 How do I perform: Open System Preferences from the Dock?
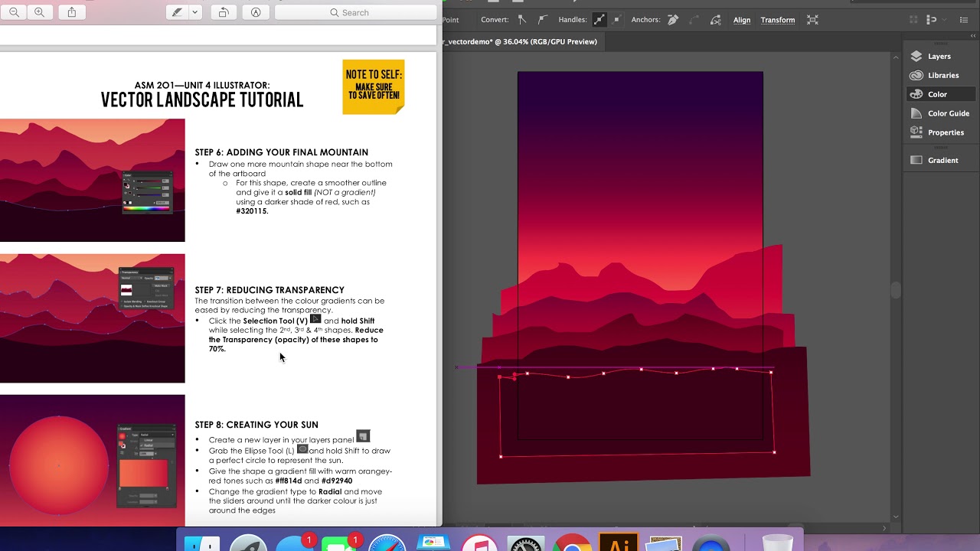pos(526,545)
